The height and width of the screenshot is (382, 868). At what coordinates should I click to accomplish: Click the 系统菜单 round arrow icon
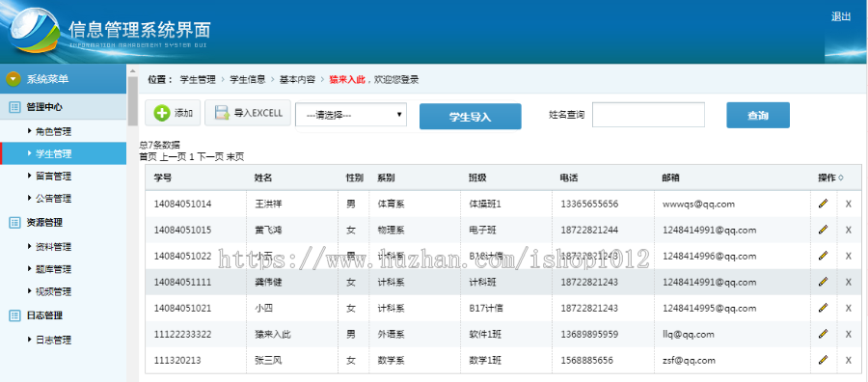(14, 79)
